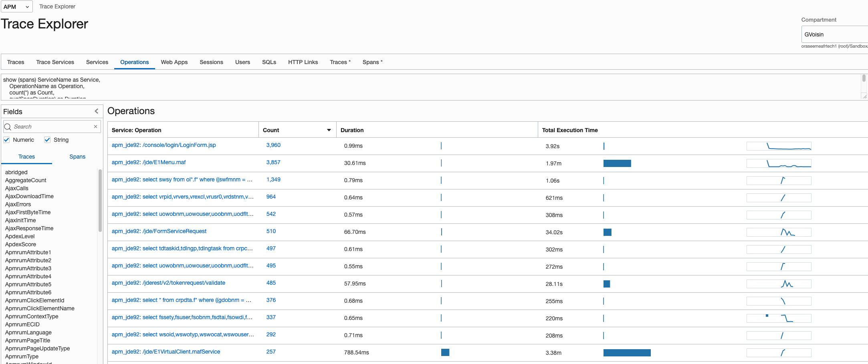Open operation /jde/E1Menu.maf
The width and height of the screenshot is (868, 364).
[149, 162]
